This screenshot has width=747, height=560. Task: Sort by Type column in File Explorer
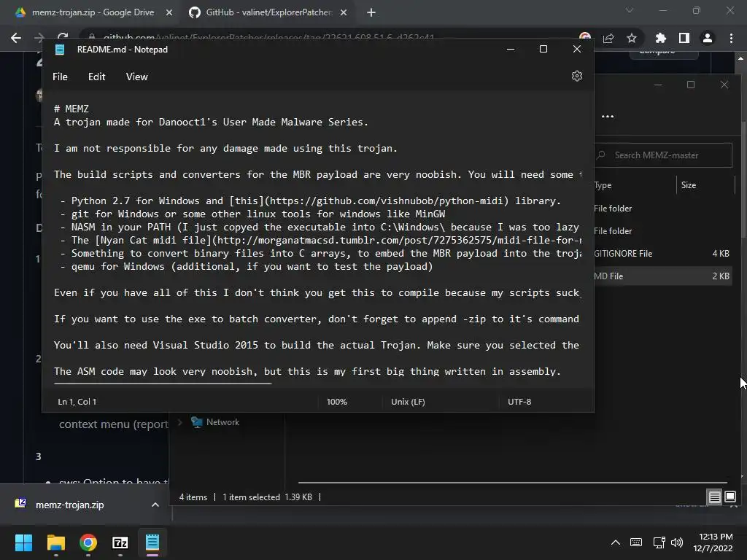(x=634, y=185)
